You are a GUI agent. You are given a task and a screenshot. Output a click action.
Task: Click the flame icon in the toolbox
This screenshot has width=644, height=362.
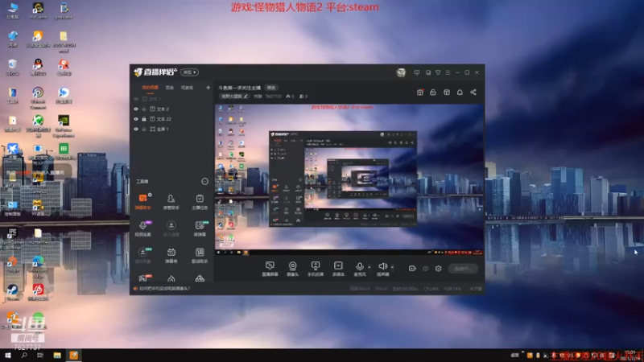point(171,278)
